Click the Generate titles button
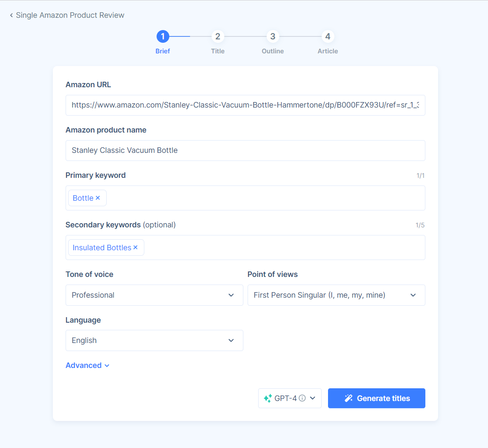 [376, 398]
